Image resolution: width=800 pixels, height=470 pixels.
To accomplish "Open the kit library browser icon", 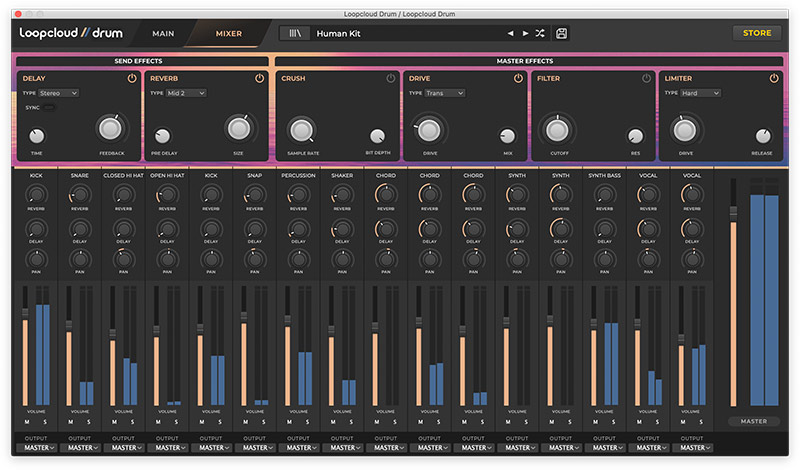I will [295, 34].
